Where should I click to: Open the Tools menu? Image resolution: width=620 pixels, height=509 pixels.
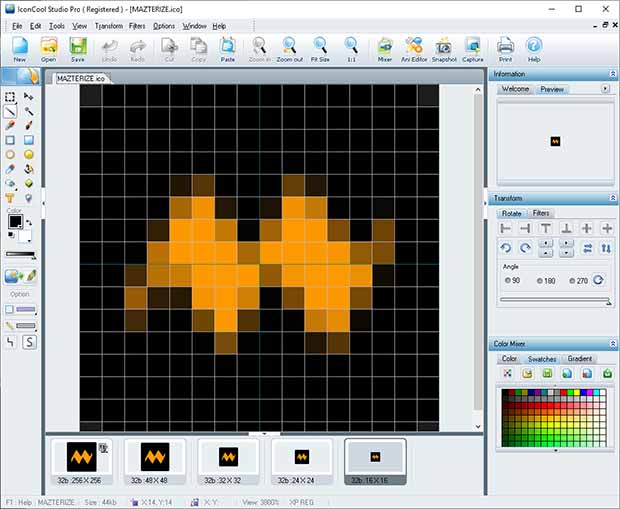57,26
